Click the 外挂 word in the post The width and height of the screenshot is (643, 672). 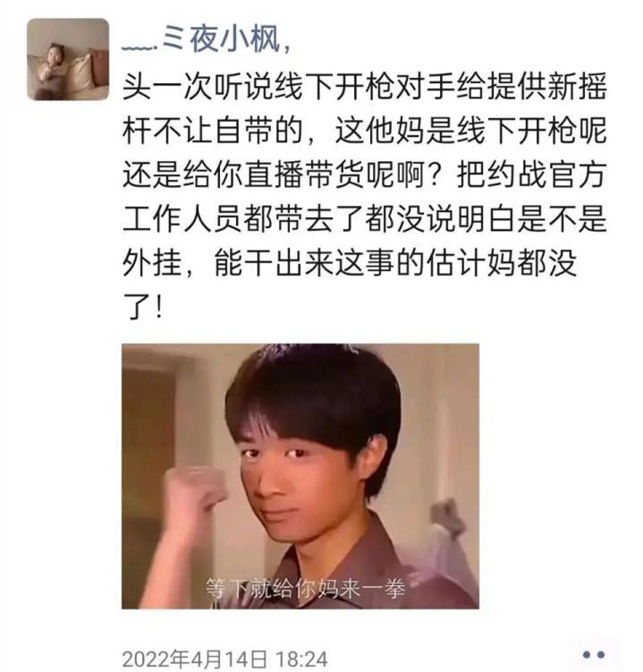click(153, 263)
